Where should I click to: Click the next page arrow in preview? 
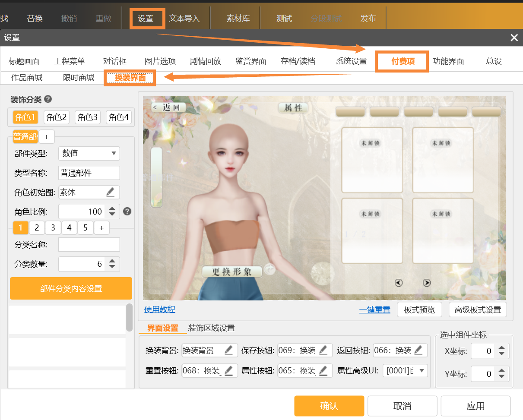coord(427,283)
